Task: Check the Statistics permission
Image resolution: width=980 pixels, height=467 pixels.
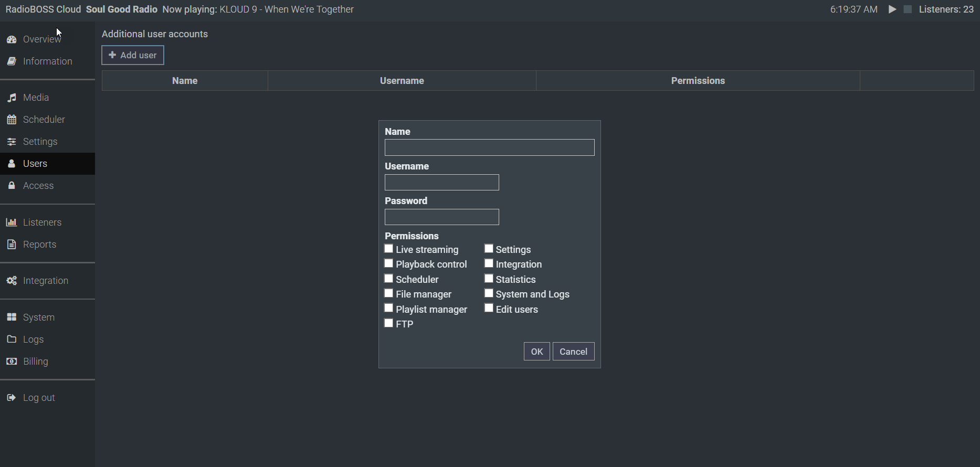Action: coord(489,279)
